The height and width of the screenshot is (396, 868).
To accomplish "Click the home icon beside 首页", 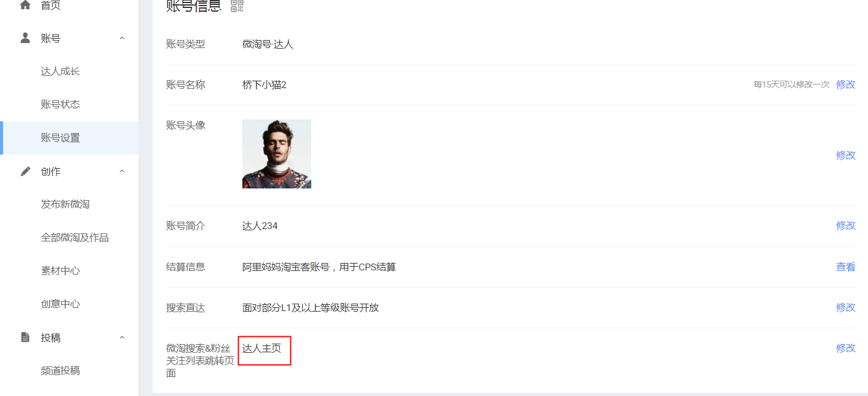I will click(25, 6).
